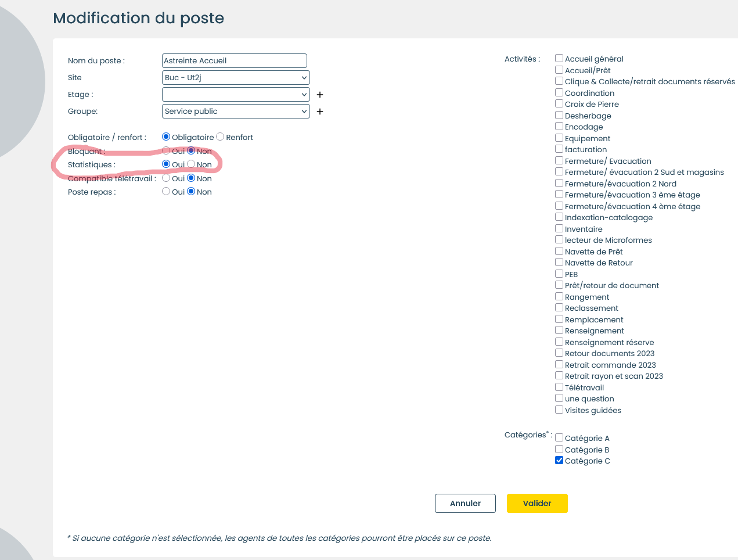Screen dimensions: 738x560
Task: Tick the Coordination activity checkbox
Action: [x=559, y=93]
